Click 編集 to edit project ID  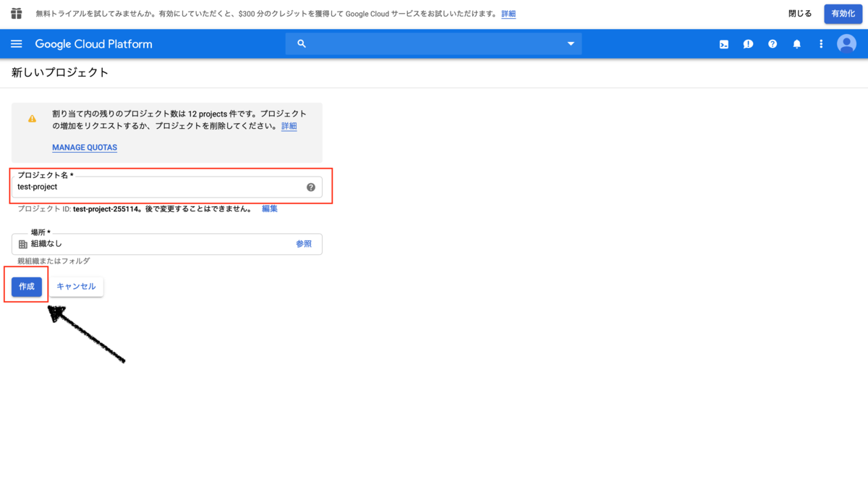270,208
